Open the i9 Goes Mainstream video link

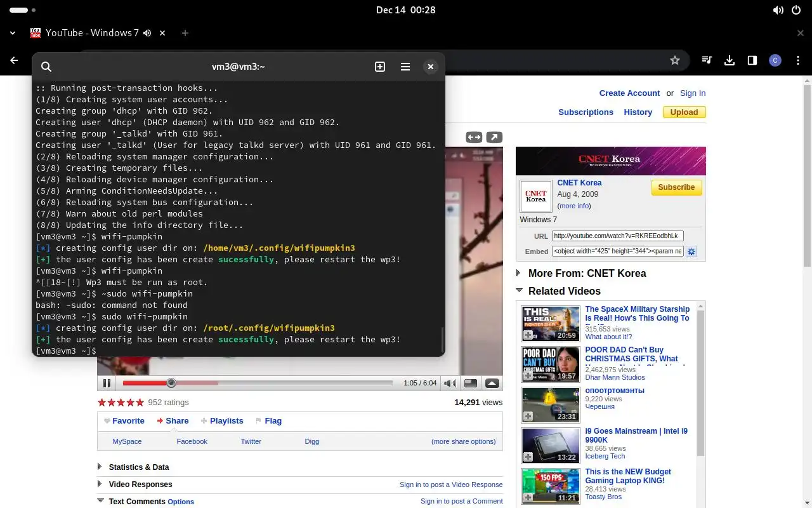coord(636,436)
